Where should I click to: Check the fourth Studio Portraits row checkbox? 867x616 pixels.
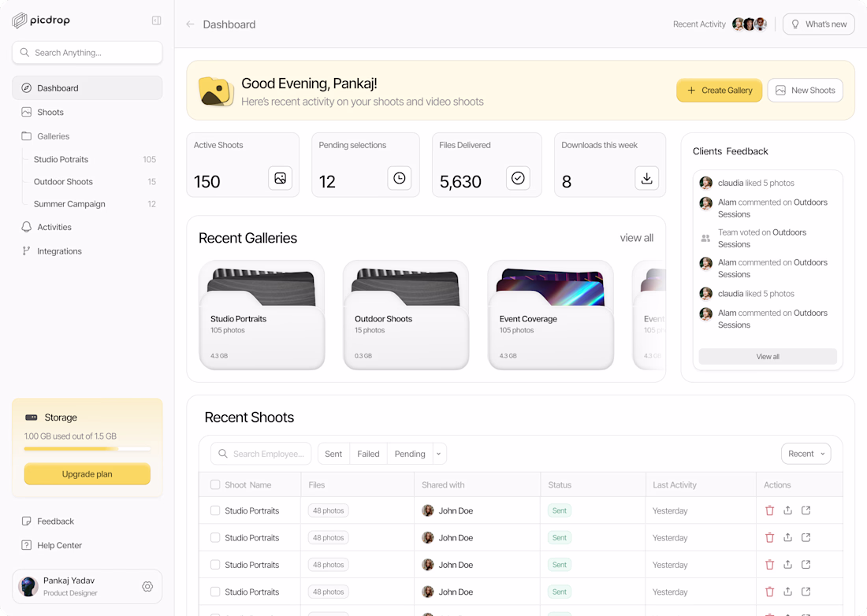(x=215, y=592)
